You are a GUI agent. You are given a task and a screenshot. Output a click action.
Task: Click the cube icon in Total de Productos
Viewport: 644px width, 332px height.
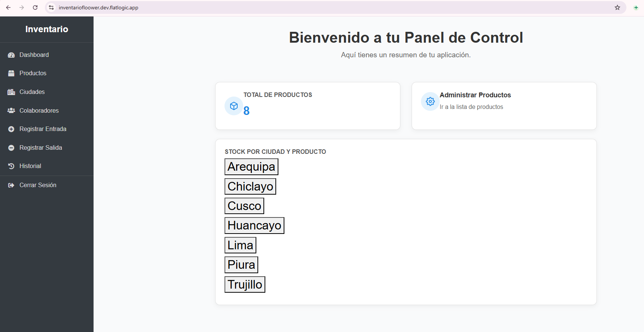[x=234, y=106]
